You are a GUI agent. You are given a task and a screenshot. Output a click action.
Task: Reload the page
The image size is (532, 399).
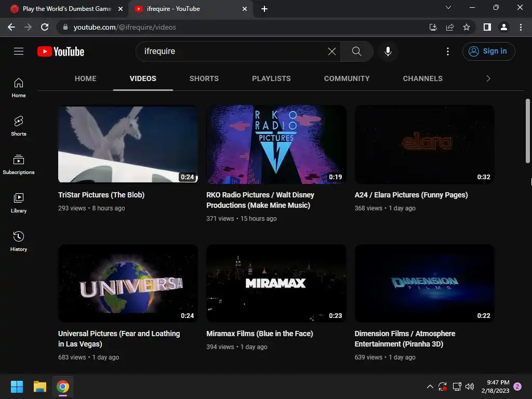point(45,27)
